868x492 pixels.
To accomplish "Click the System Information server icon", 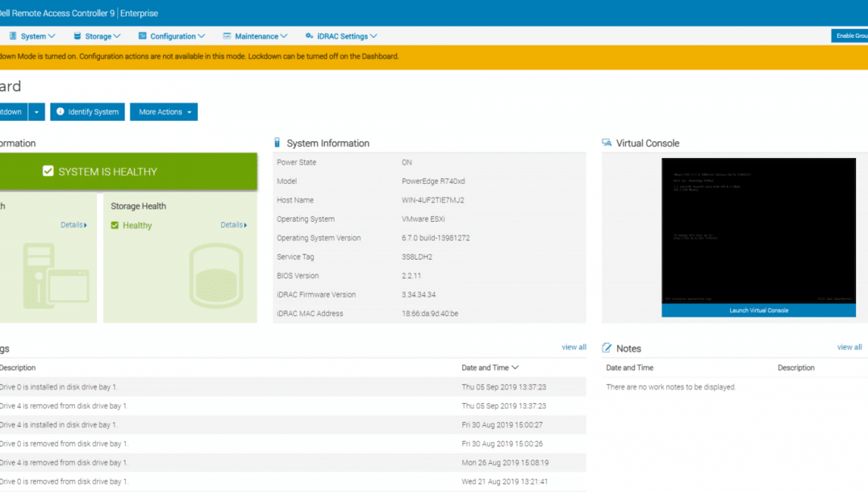I will coord(277,142).
